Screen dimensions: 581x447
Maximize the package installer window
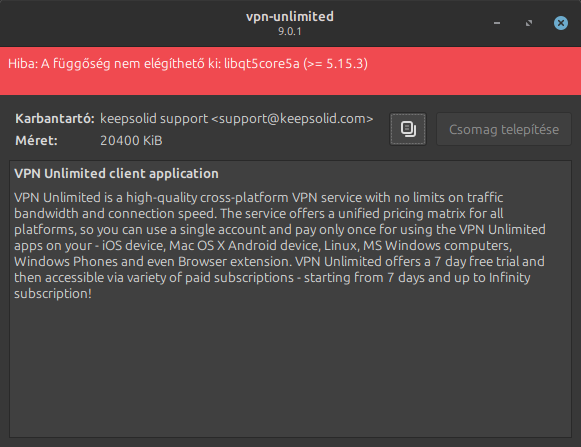[x=529, y=23]
